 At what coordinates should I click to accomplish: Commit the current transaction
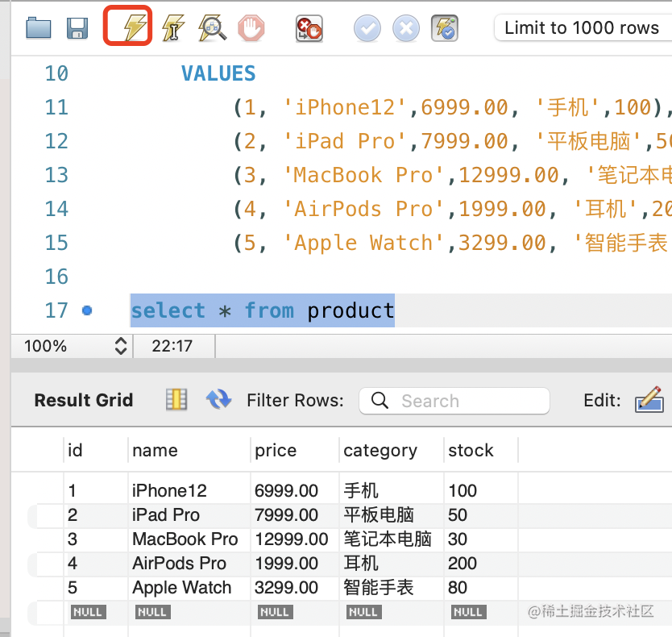click(x=367, y=29)
